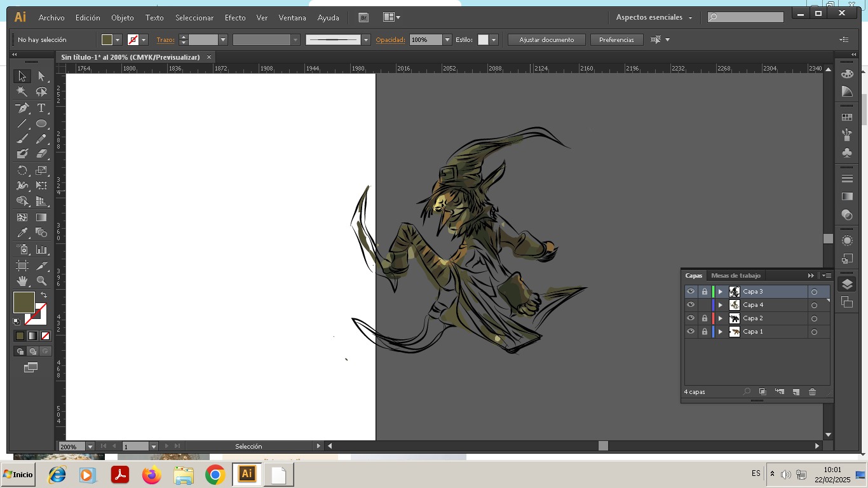Select the Paintbrush tool
This screenshot has width=868, height=488.
22,139
